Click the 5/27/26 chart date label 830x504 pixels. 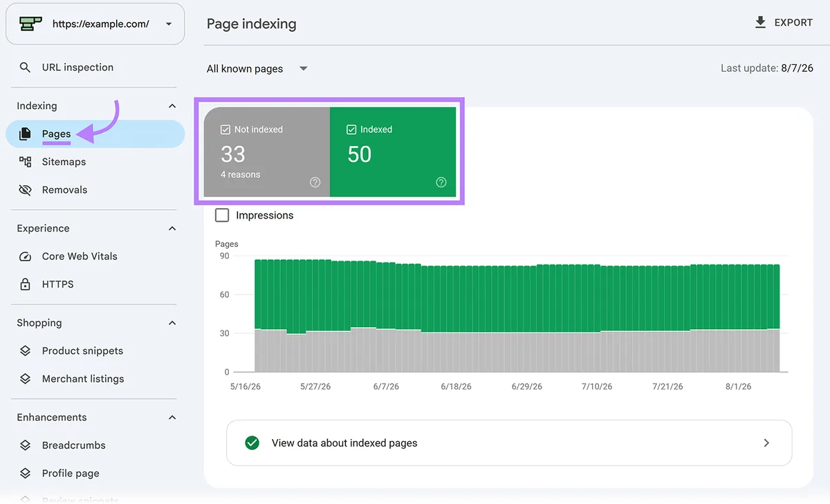[x=315, y=386]
